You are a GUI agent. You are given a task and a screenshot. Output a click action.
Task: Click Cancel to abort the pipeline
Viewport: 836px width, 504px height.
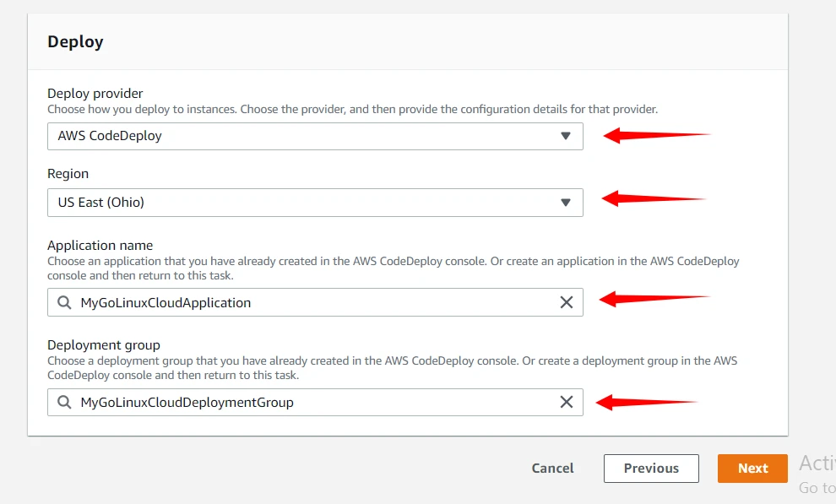(x=552, y=469)
